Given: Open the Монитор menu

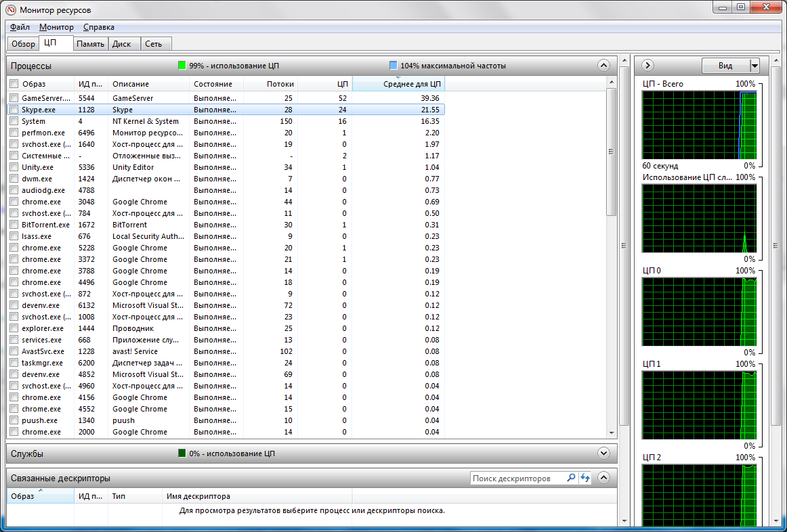Looking at the screenshot, I should [56, 27].
